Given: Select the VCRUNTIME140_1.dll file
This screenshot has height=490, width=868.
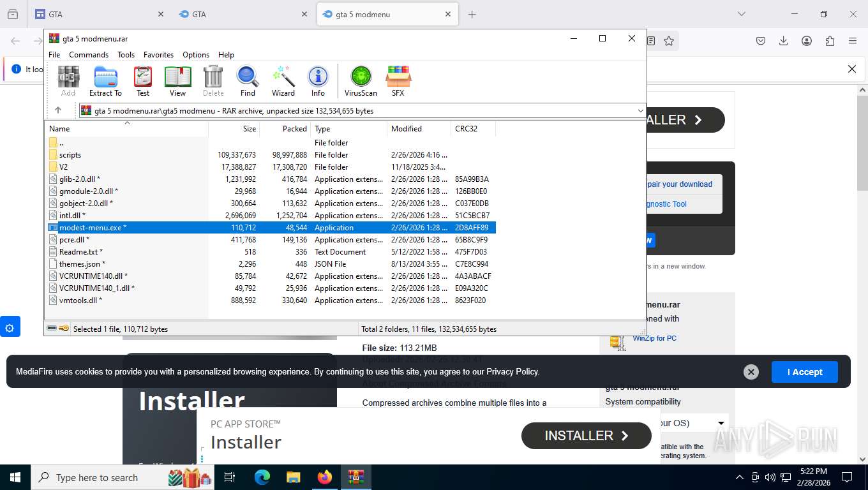Looking at the screenshot, I should (x=271, y=288).
